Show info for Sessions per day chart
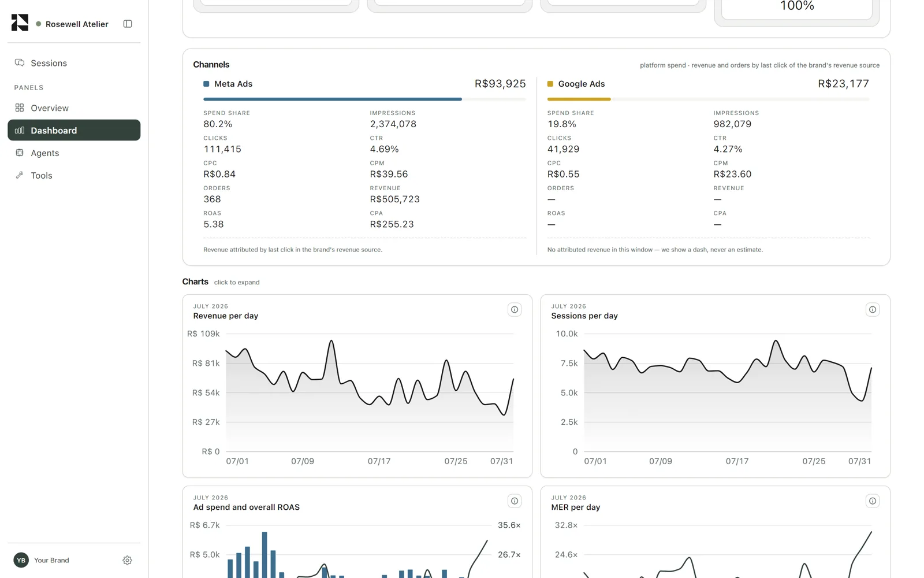Image resolution: width=924 pixels, height=578 pixels. [x=873, y=310]
